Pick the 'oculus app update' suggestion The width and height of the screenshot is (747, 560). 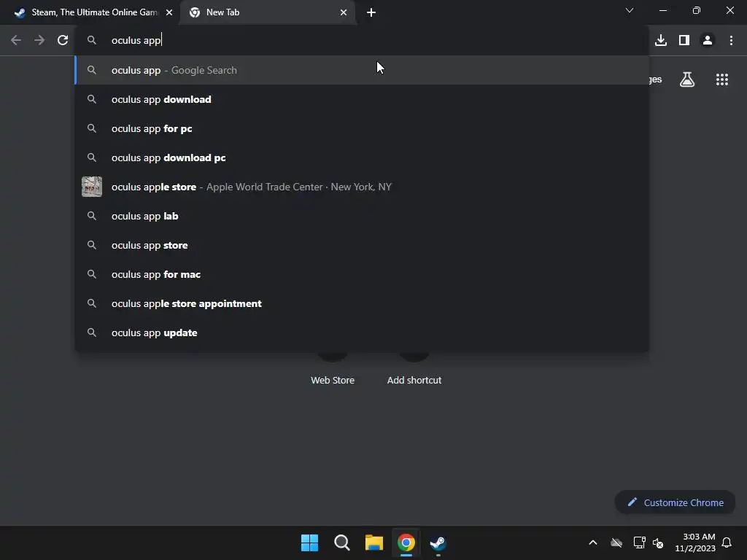click(362, 332)
